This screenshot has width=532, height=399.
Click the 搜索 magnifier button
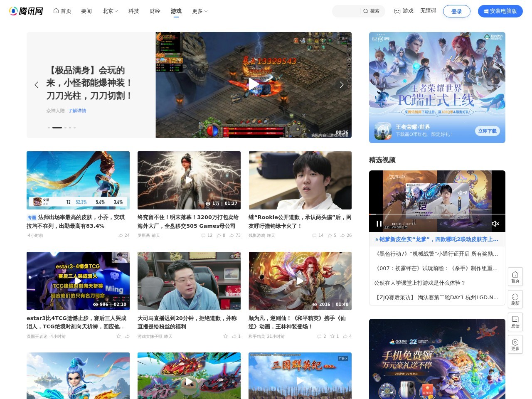[x=372, y=11]
